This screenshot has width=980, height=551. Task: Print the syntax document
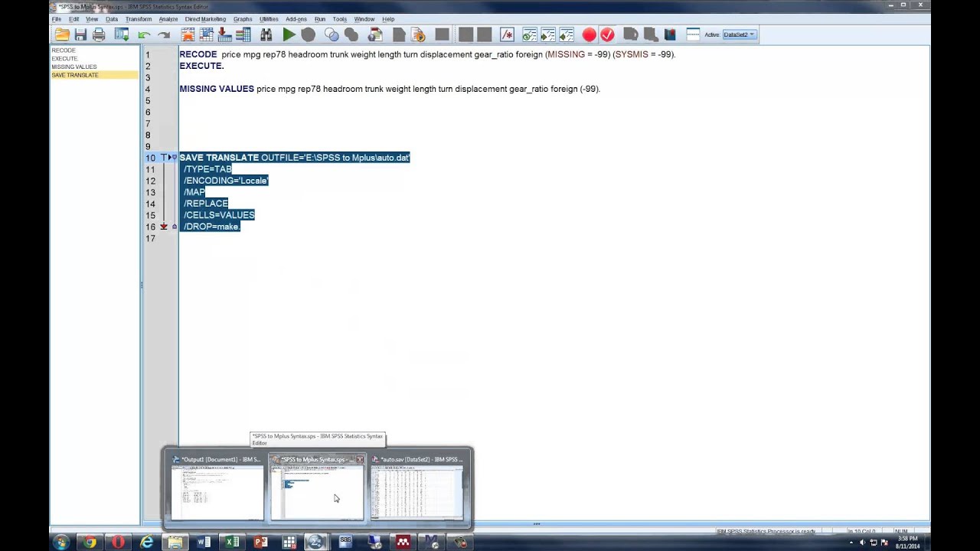(99, 34)
